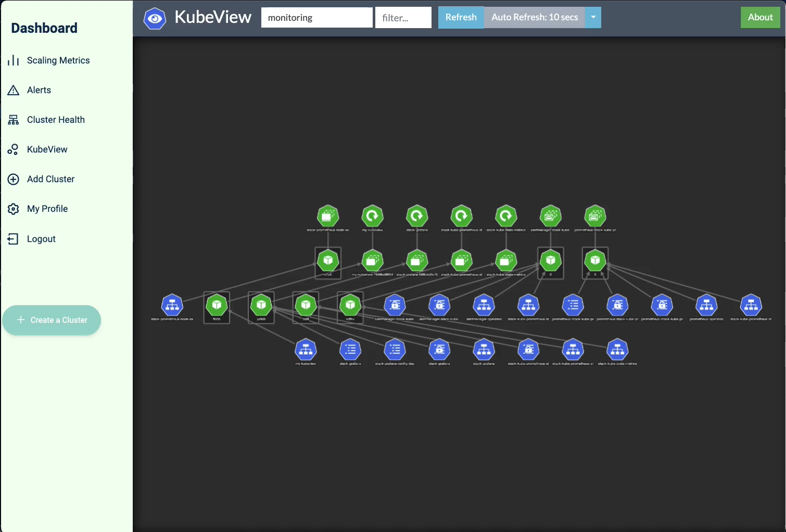Select the my-kubeview service node
This screenshot has width=786, height=532.
coord(306,350)
